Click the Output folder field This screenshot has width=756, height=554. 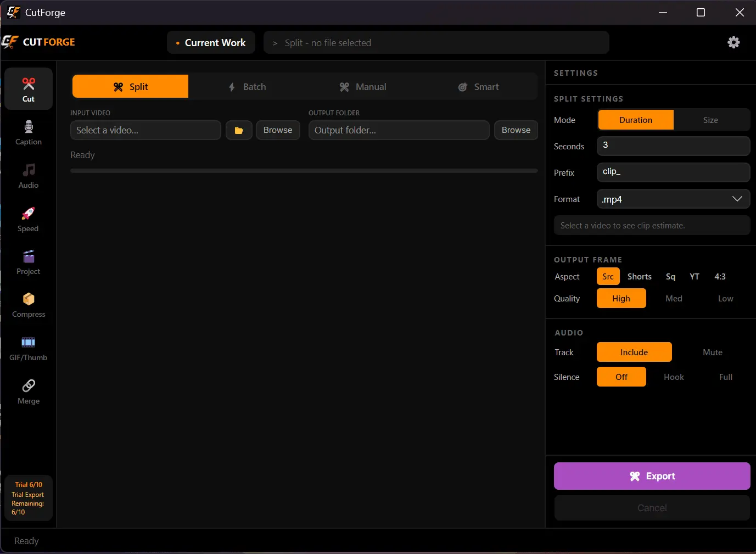click(399, 130)
